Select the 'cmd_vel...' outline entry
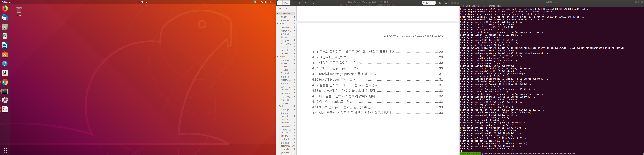Screen dimensions: 644x155 (285, 139)
